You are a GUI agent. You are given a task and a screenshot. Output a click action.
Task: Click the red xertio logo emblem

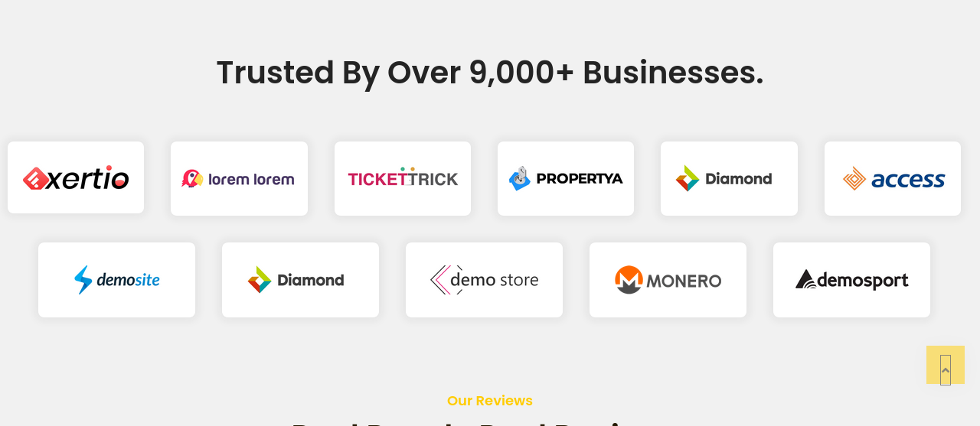point(35,178)
